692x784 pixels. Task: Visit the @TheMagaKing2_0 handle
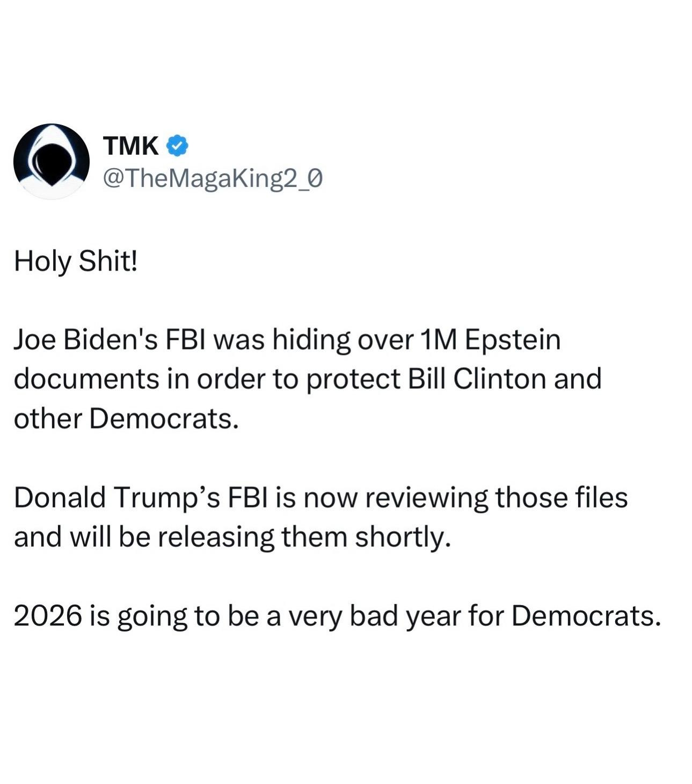click(213, 178)
